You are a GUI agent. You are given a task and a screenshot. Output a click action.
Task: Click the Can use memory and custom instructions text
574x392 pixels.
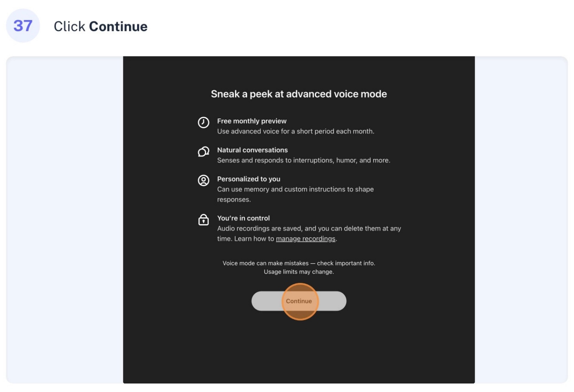pyautogui.click(x=296, y=194)
